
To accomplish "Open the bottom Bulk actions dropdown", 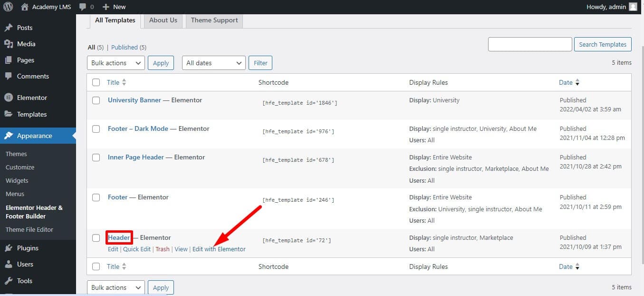I will [x=116, y=287].
